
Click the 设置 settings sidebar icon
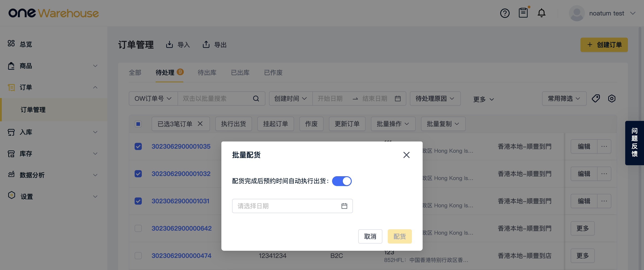(x=11, y=195)
